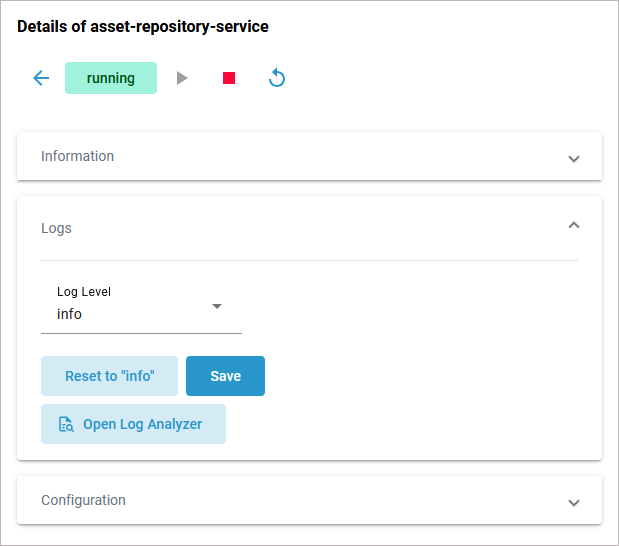
Task: Click the magnifier document icon in Log Analyzer button
Action: tap(66, 424)
